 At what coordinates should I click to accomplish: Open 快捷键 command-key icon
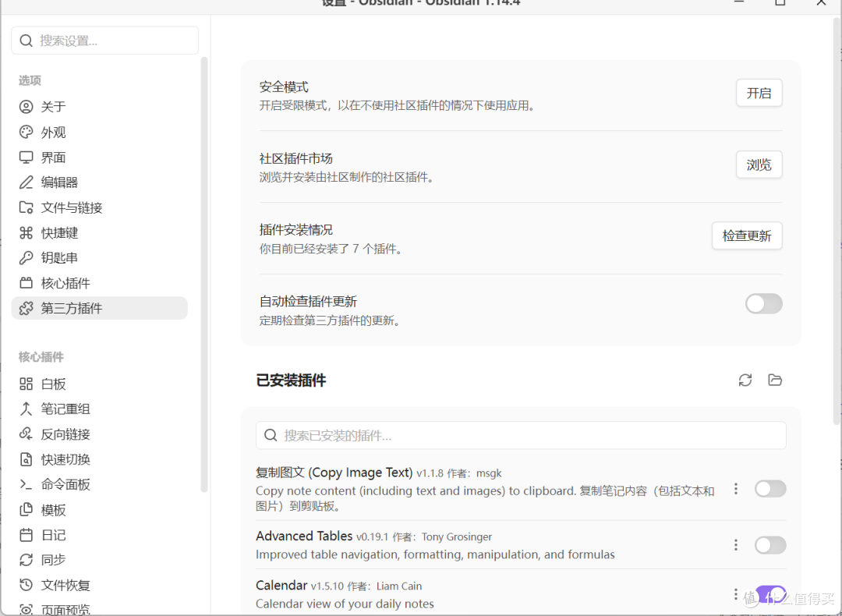point(26,232)
